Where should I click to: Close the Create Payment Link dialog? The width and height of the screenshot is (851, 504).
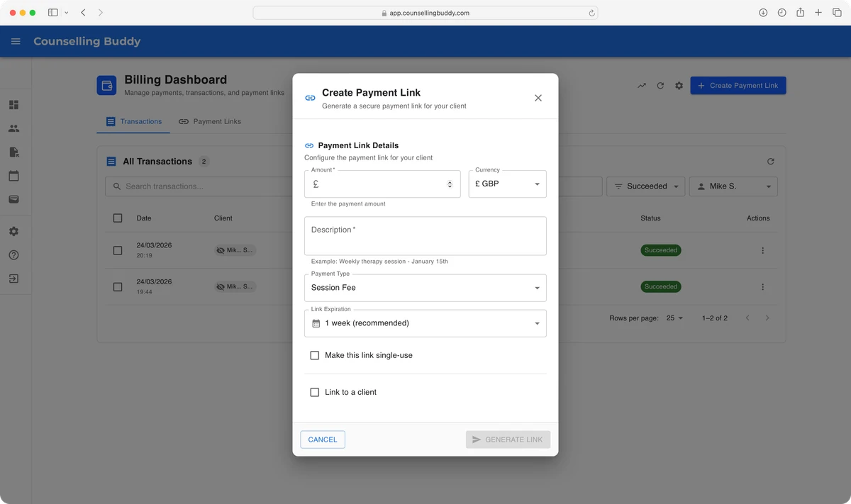coord(538,98)
